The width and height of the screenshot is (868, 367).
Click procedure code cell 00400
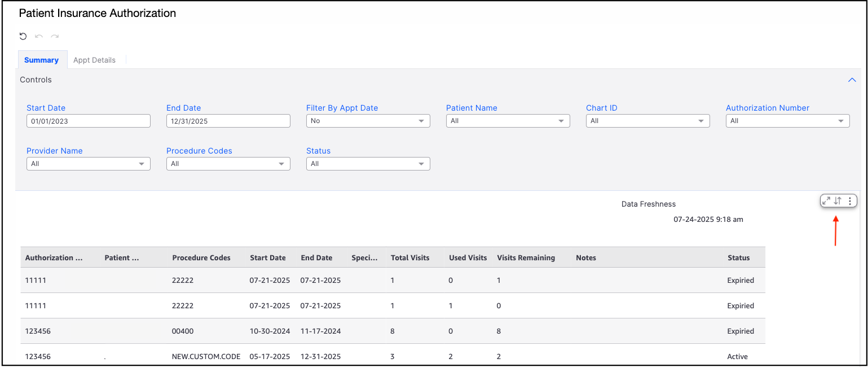(183, 331)
